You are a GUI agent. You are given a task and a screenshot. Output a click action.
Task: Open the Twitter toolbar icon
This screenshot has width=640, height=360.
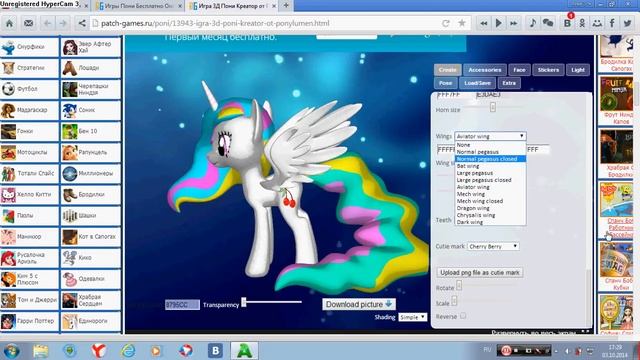pyautogui.click(x=627, y=23)
